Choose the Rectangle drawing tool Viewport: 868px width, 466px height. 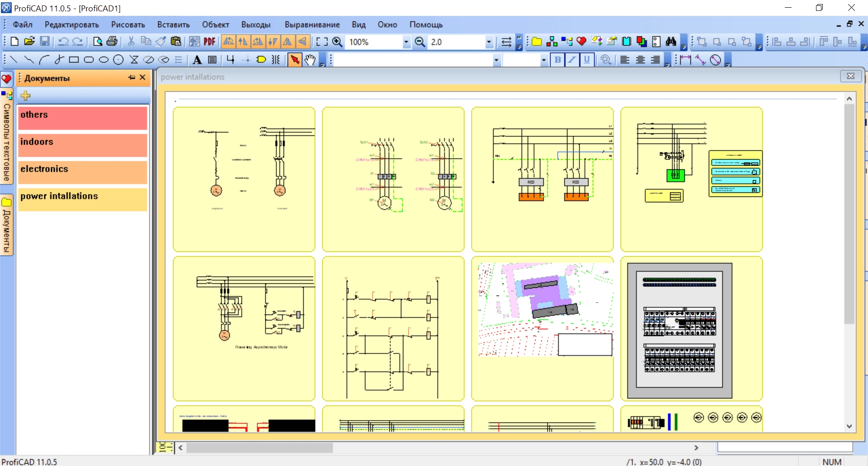pyautogui.click(x=74, y=60)
